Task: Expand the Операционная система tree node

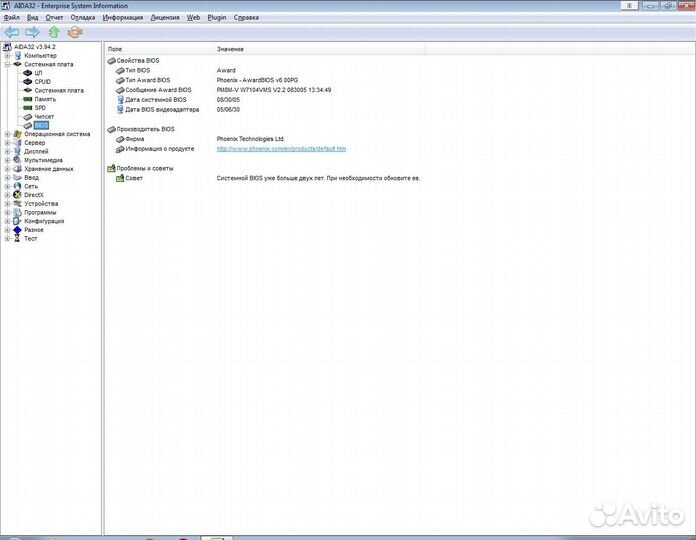Action: 6,134
